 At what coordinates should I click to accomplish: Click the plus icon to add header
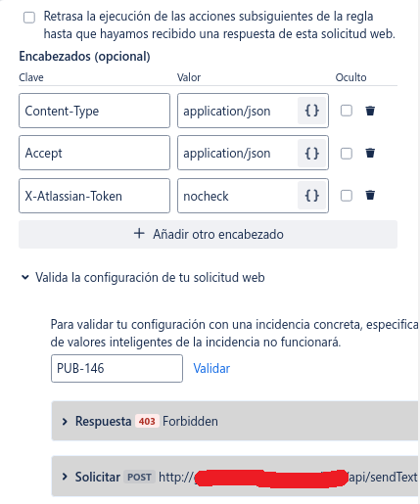pos(139,234)
